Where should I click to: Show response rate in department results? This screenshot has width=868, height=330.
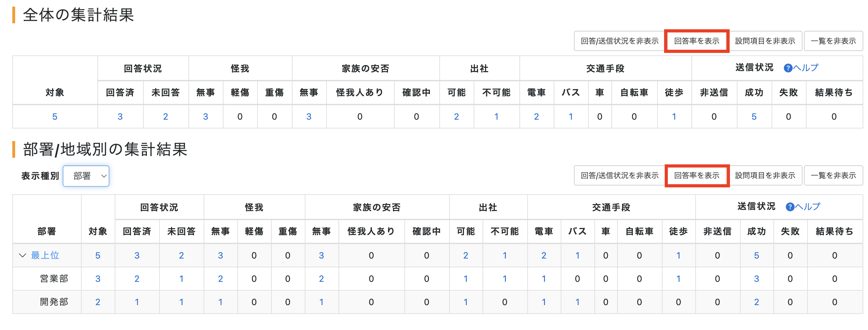click(697, 175)
